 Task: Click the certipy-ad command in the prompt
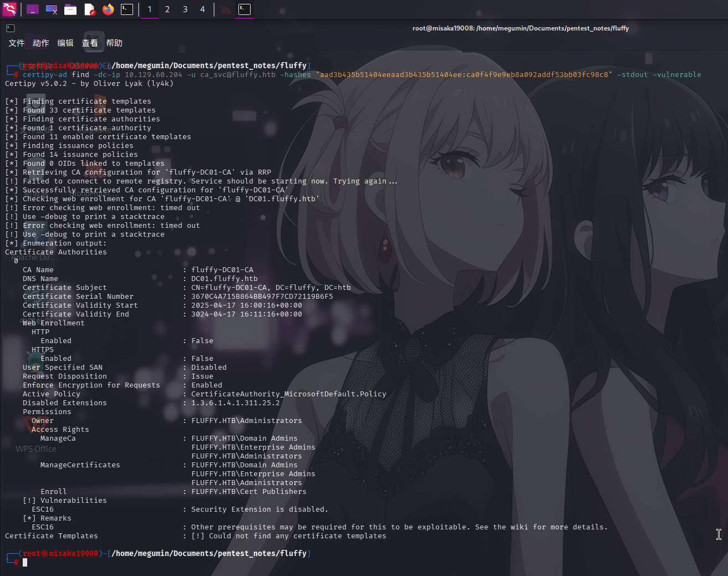click(x=45, y=75)
